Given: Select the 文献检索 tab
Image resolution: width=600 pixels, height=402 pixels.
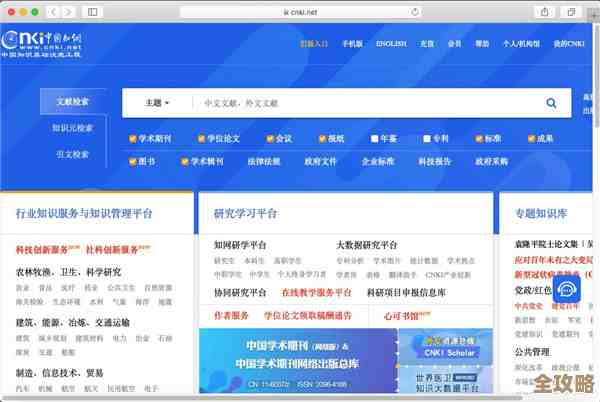Looking at the screenshot, I should [x=73, y=101].
